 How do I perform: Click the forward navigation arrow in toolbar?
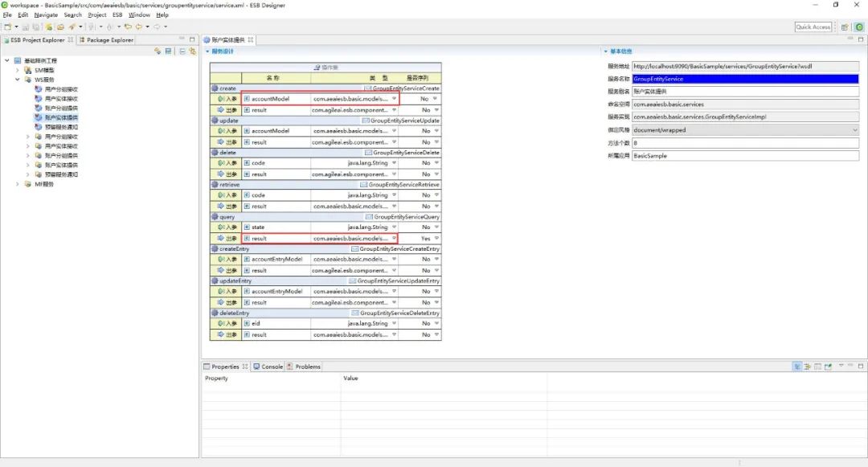pos(157,27)
